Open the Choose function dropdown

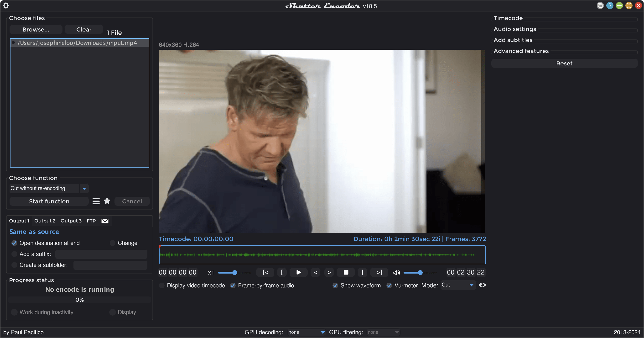pos(49,188)
